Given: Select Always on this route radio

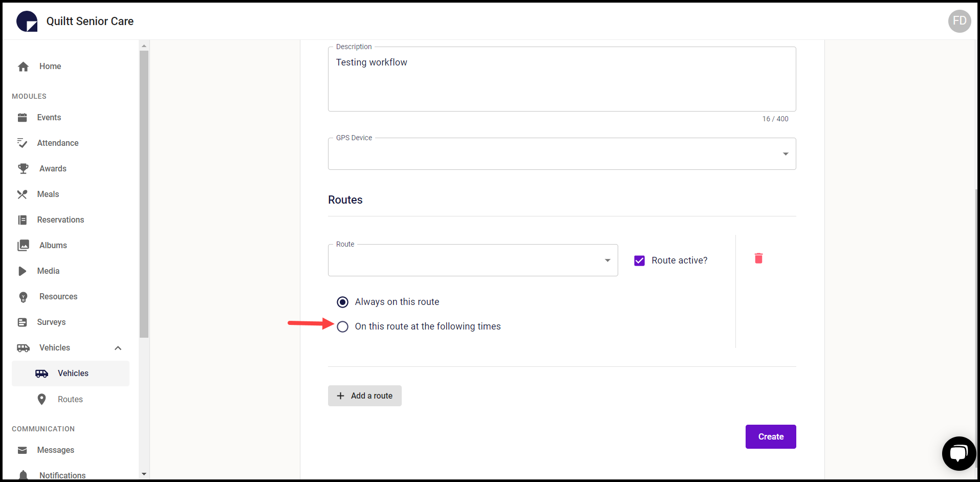Looking at the screenshot, I should 342,302.
